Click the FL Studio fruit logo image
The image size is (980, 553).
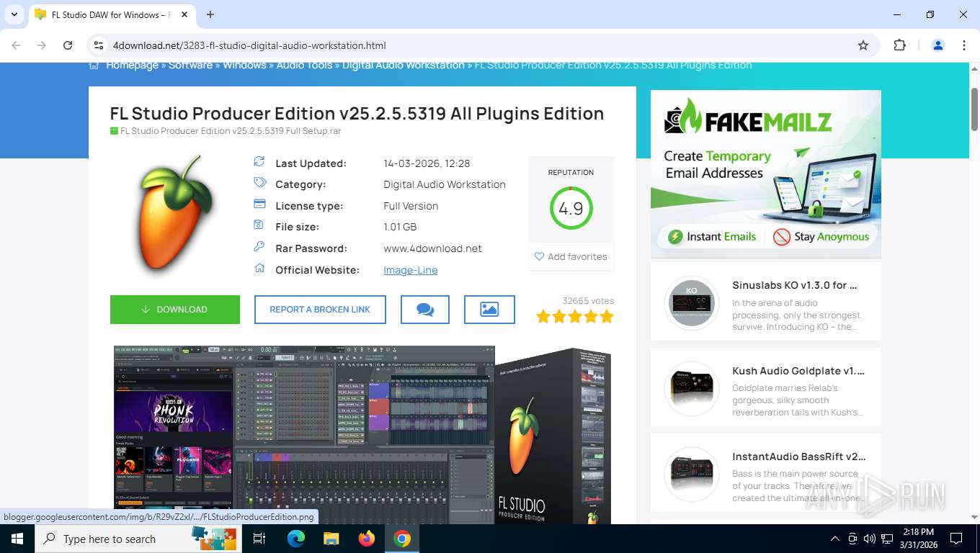[x=175, y=215]
